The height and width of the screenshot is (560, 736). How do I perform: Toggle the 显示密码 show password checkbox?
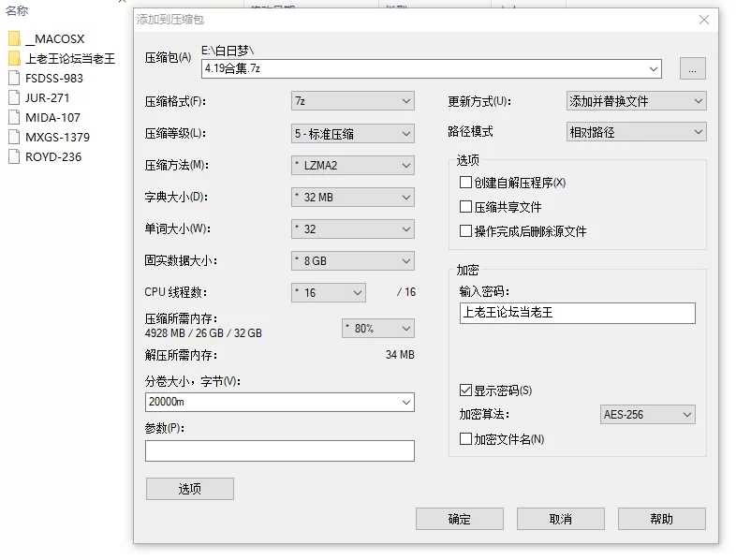465,391
